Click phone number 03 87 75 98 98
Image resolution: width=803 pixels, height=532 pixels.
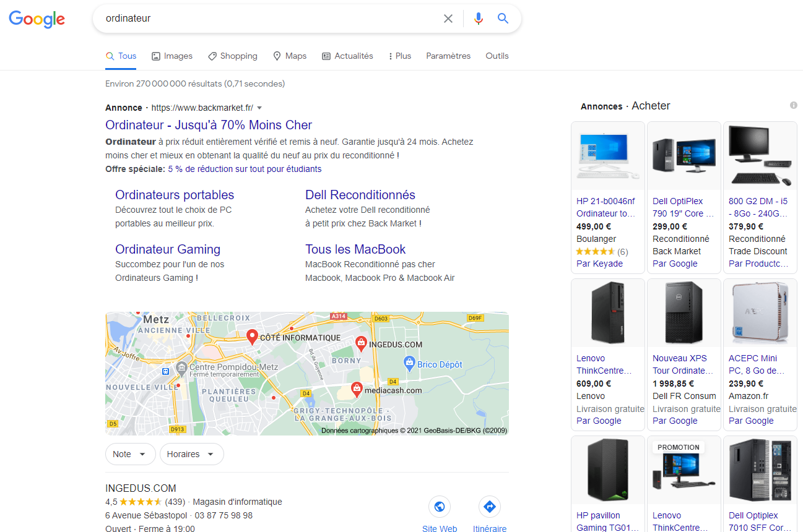point(224,515)
